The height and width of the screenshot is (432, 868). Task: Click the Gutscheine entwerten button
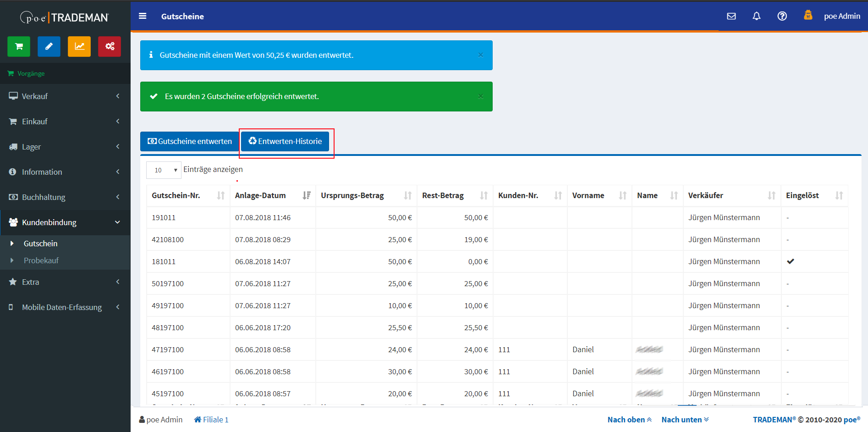click(x=190, y=141)
